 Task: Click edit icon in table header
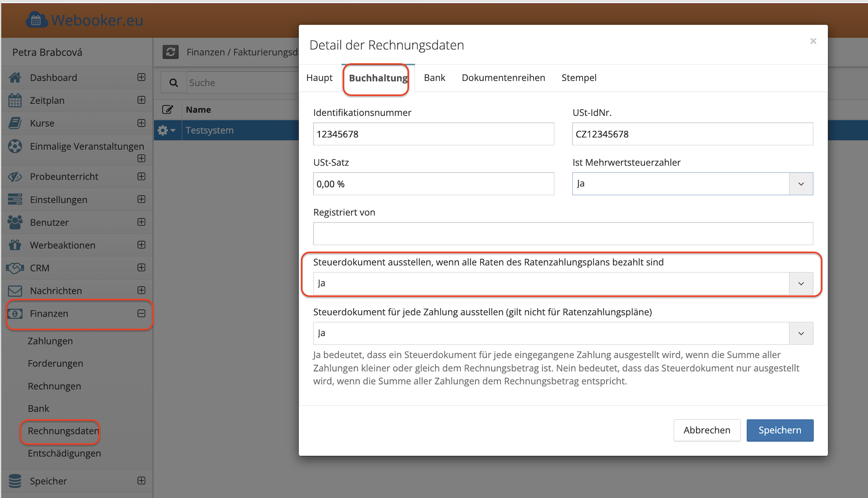[168, 110]
